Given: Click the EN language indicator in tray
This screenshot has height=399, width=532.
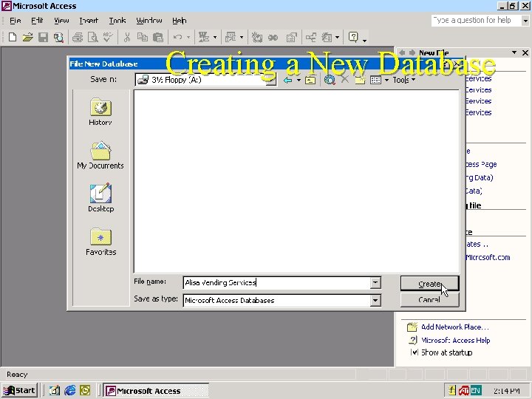Looking at the screenshot, I should 476,391.
